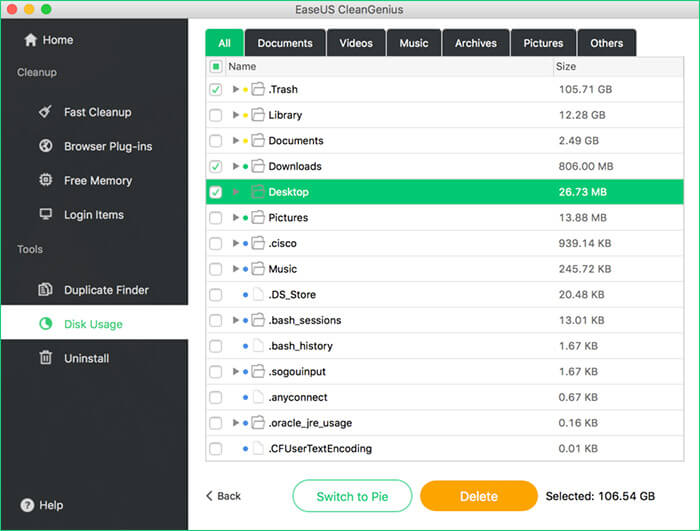Go Back using the Back link
The image size is (700, 531).
point(223,496)
